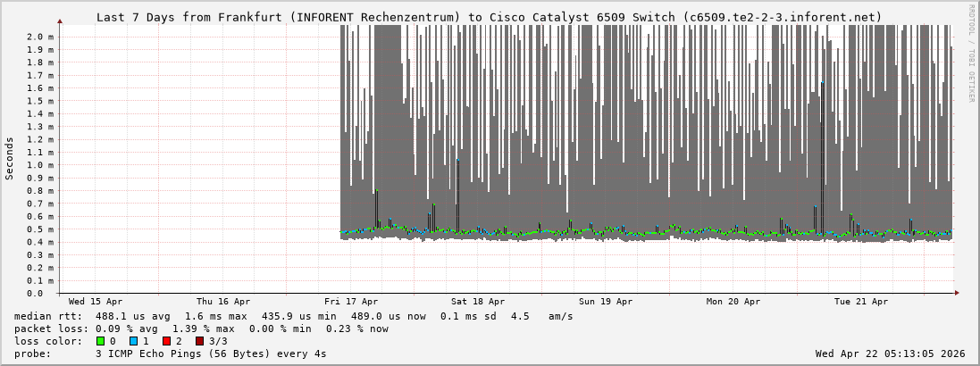The height and width of the screenshot is (366, 980).
Task: Select the Mon 20 Apr date label
Action: coord(733,302)
